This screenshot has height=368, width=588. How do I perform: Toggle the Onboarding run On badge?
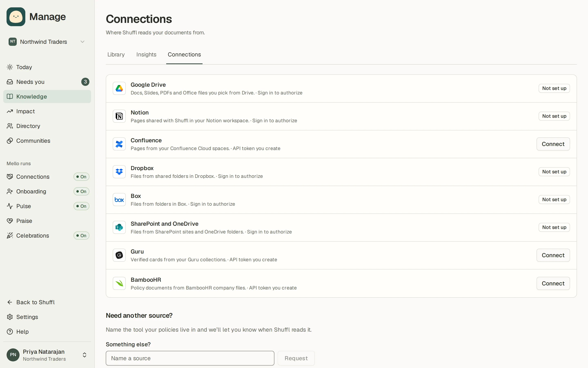[x=81, y=191]
